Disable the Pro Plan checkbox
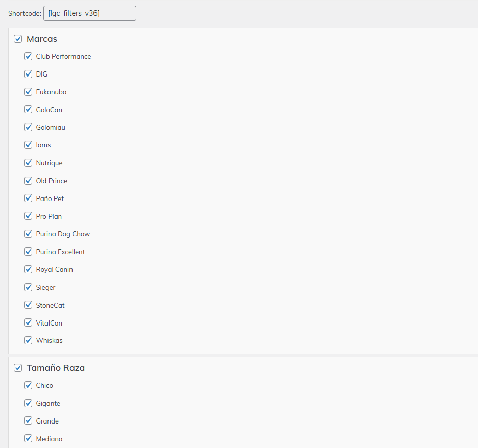The image size is (478, 448). click(28, 216)
